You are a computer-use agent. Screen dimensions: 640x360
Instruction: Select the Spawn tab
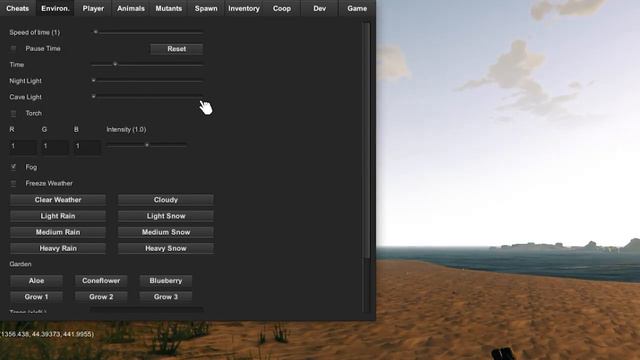(x=206, y=8)
